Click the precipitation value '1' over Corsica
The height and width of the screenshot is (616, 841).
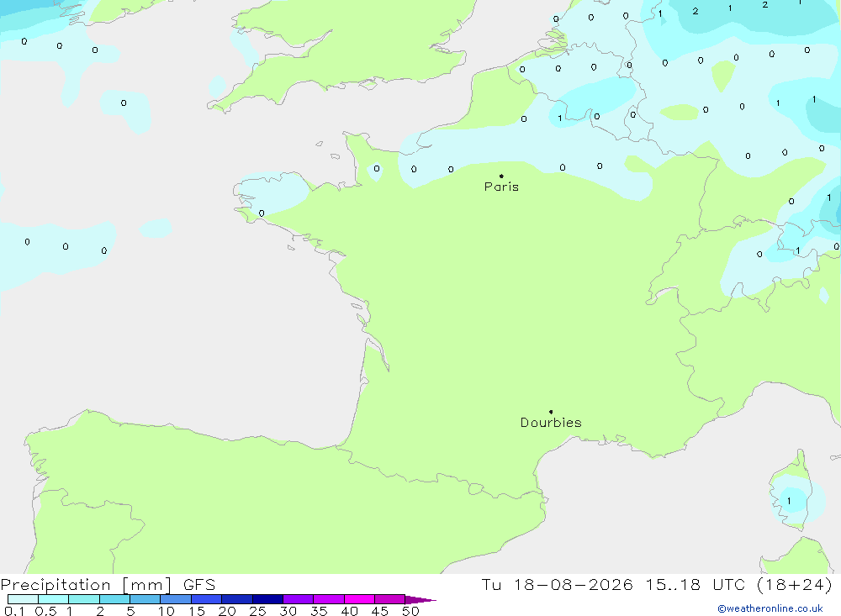[x=789, y=501]
